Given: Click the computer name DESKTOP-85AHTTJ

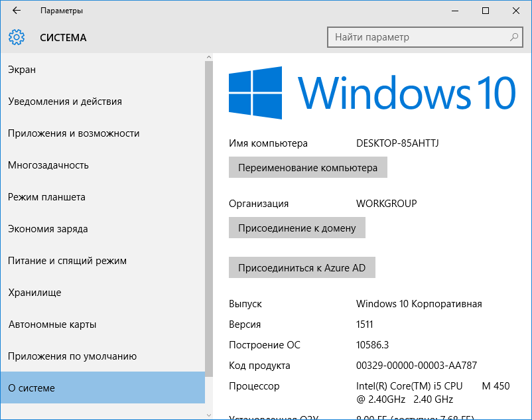Looking at the screenshot, I should point(397,143).
